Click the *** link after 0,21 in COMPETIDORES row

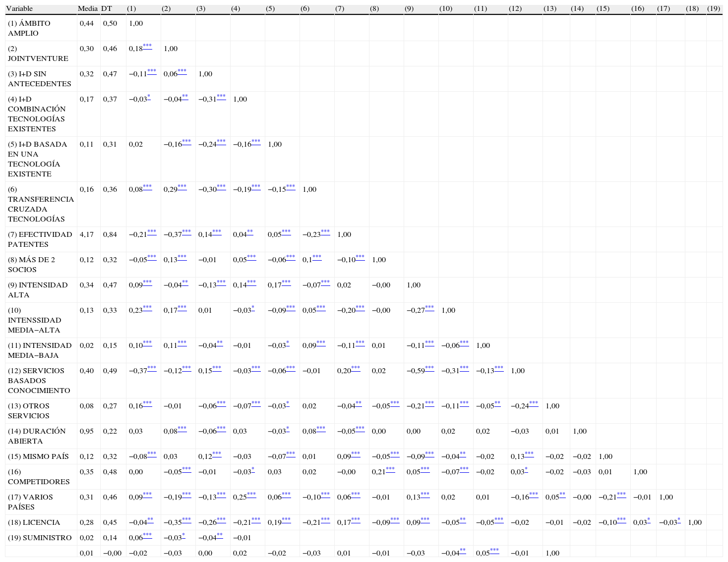point(390,469)
